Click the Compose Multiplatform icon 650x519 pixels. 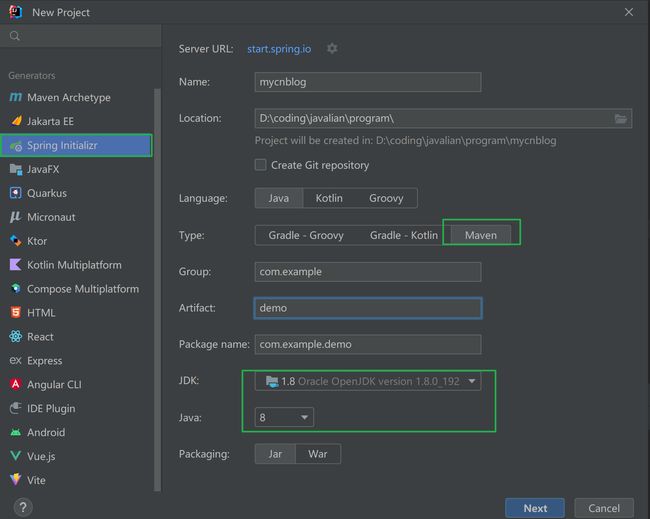coord(16,289)
